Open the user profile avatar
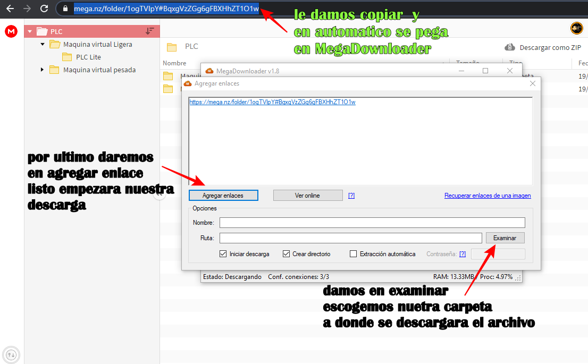Image resolution: width=588 pixels, height=364 pixels. pyautogui.click(x=576, y=28)
